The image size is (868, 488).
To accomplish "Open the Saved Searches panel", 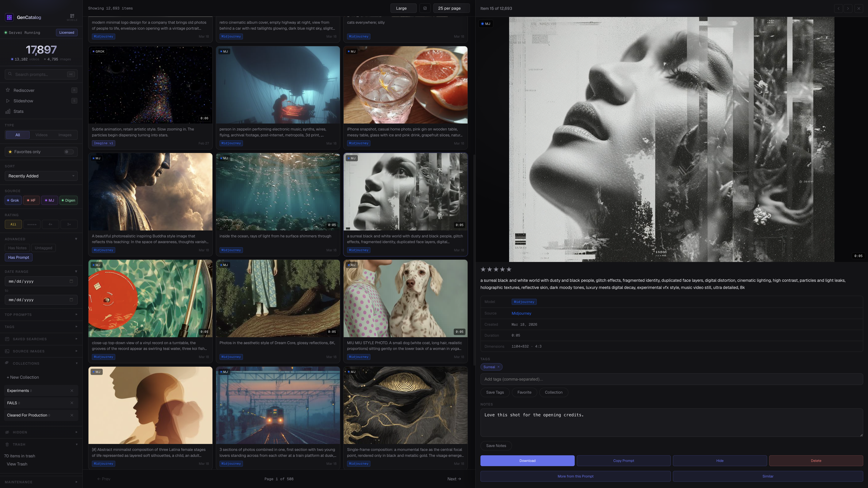I will pyautogui.click(x=30, y=339).
